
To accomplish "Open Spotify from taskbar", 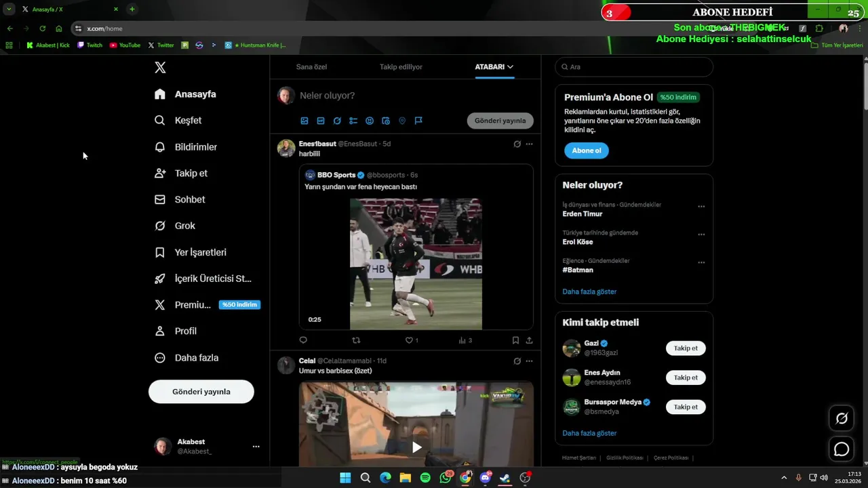I will (425, 478).
